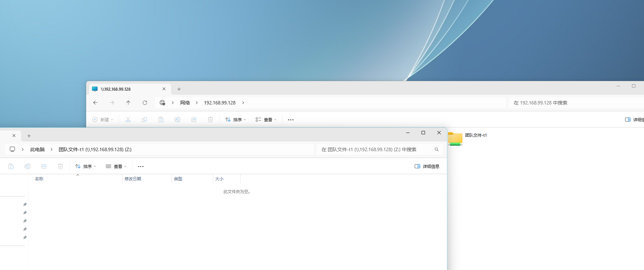Click Rename icon in the 192.168.99.128 window
The width and height of the screenshot is (644, 270).
pos(177,120)
